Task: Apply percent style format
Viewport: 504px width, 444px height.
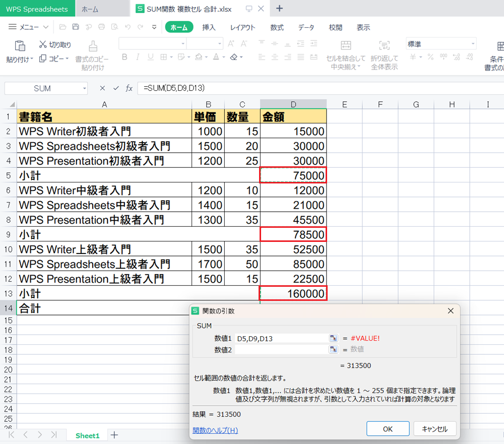Action: pyautogui.click(x=430, y=57)
